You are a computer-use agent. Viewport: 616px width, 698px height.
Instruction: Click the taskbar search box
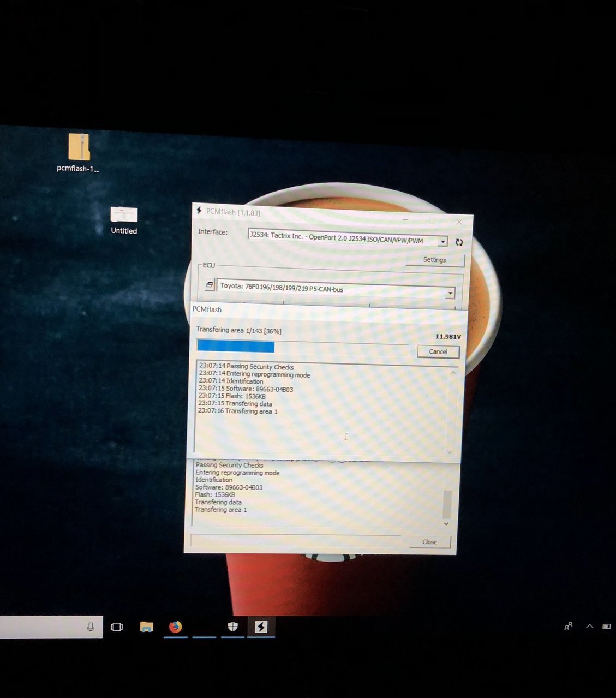[x=51, y=627]
